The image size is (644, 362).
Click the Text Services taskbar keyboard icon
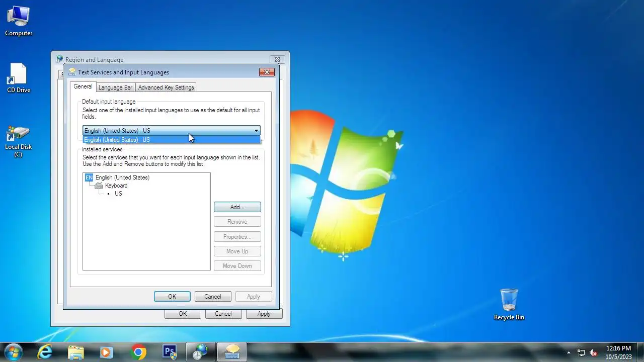pos(232,352)
